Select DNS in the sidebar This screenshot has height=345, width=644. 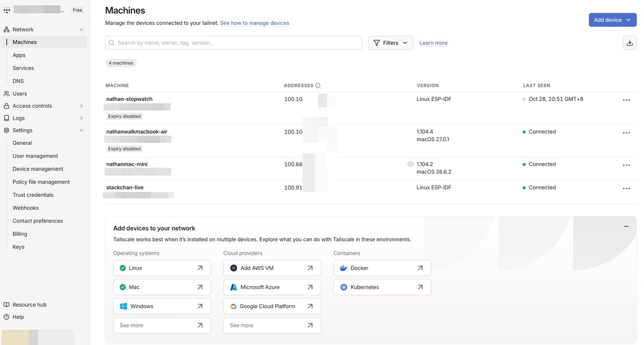[x=18, y=81]
